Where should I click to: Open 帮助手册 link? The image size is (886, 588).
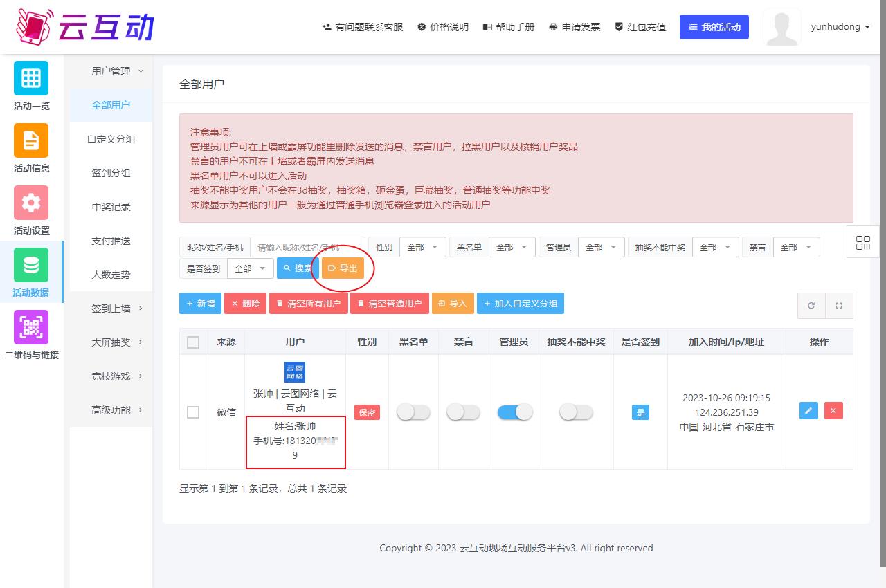509,27
